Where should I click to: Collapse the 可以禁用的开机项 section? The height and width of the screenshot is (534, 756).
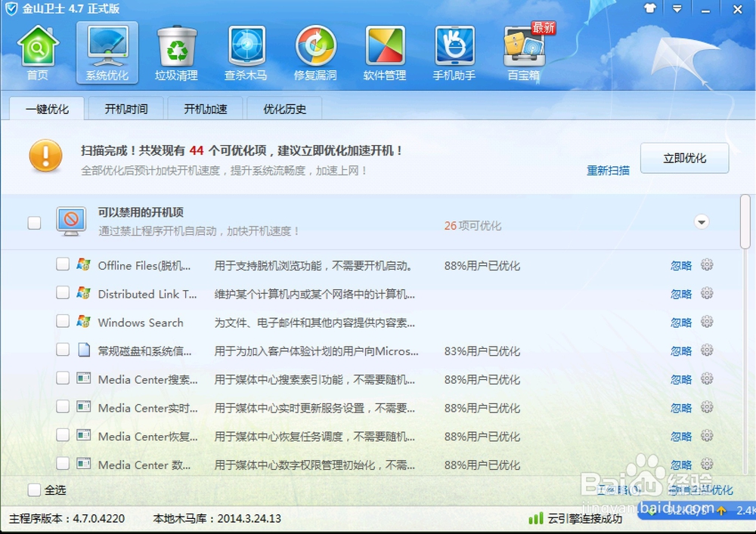tap(702, 222)
